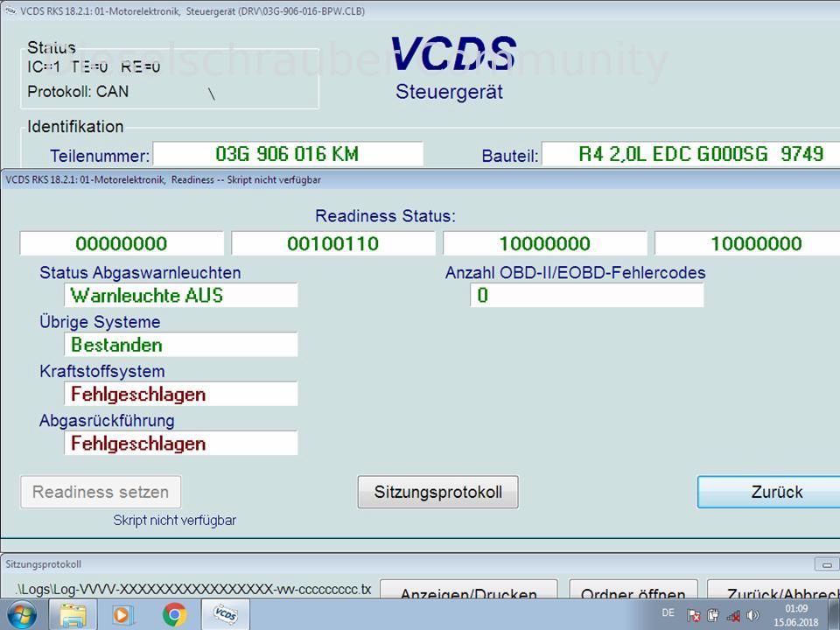The height and width of the screenshot is (630, 840).
Task: Click the Readiness setzen button
Action: (x=101, y=492)
